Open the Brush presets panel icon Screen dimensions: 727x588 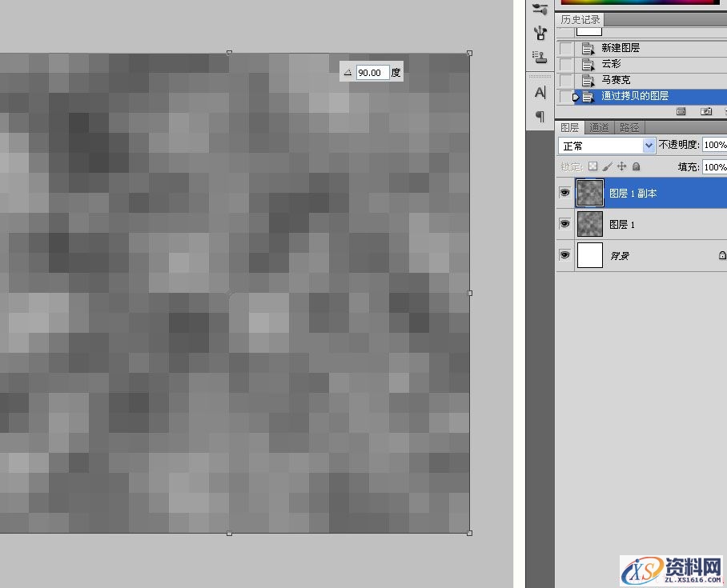540,10
